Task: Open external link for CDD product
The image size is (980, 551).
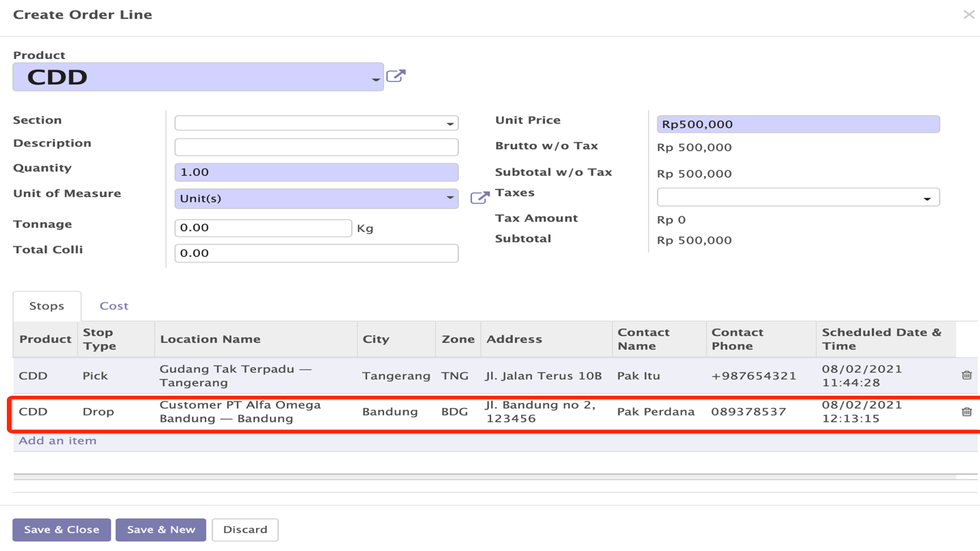Action: (396, 76)
